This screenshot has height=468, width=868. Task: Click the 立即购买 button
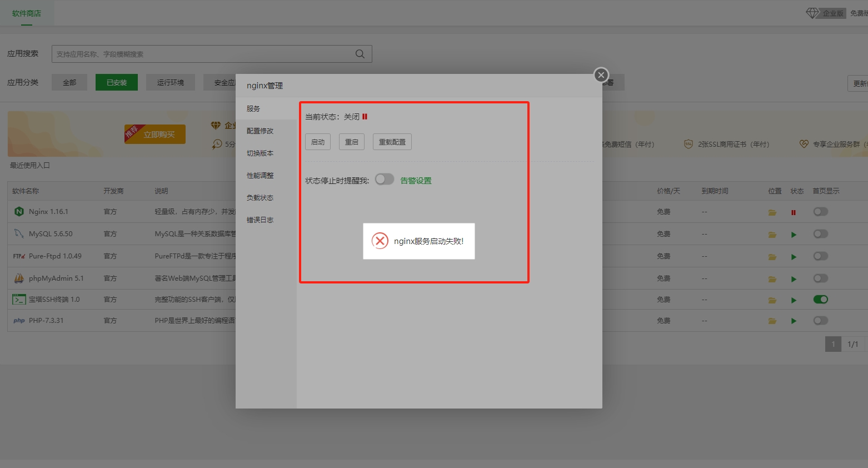click(x=155, y=134)
